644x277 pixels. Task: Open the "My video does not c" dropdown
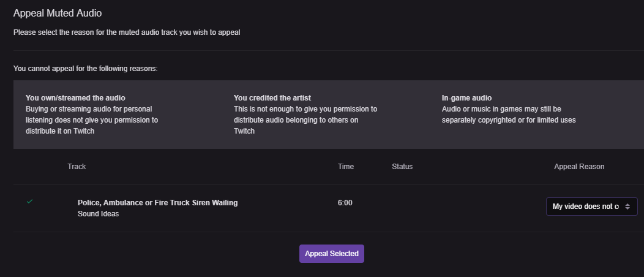[x=586, y=207]
